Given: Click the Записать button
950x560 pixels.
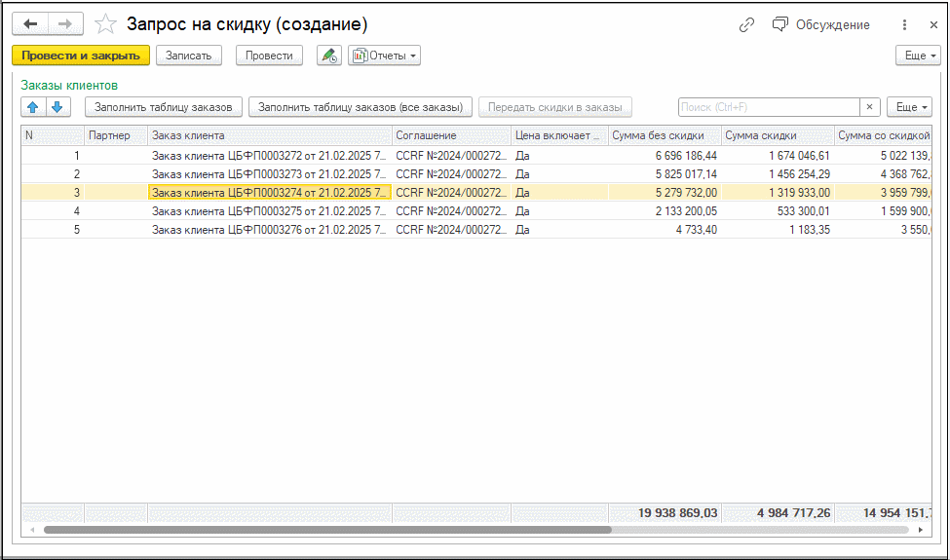Looking at the screenshot, I should (188, 56).
